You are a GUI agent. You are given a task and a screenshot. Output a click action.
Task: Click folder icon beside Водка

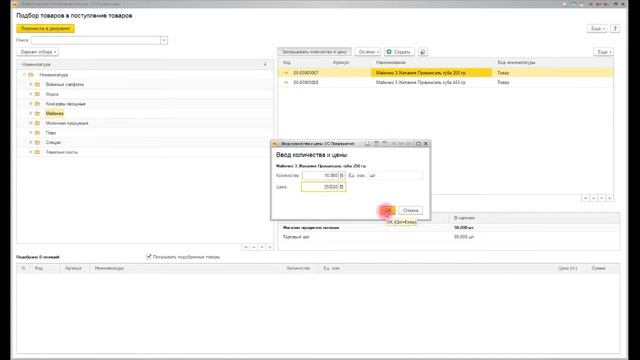37,94
